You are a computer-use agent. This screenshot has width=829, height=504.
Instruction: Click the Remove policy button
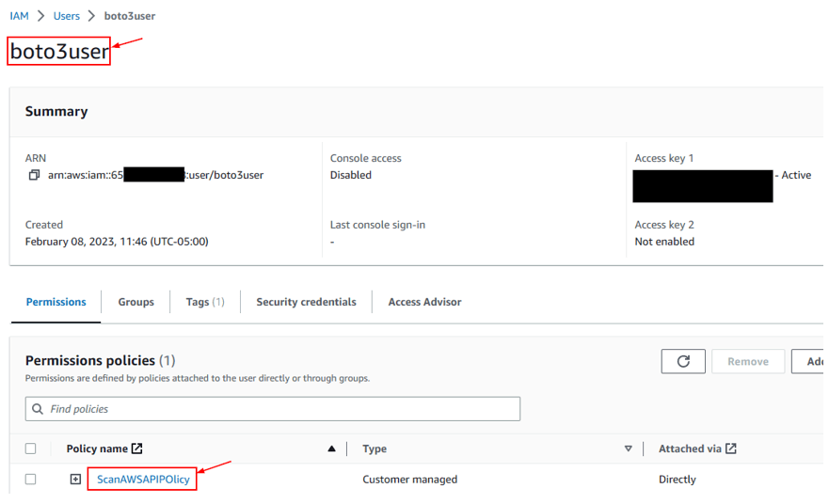[x=748, y=361]
